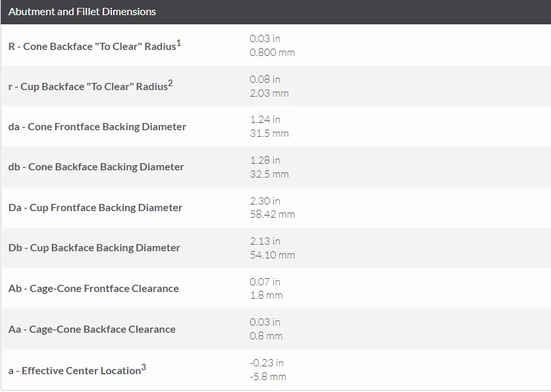The width and height of the screenshot is (551, 392).
Task: Click the R - Cone Backface "To Clear" Radius label
Action: [x=92, y=47]
